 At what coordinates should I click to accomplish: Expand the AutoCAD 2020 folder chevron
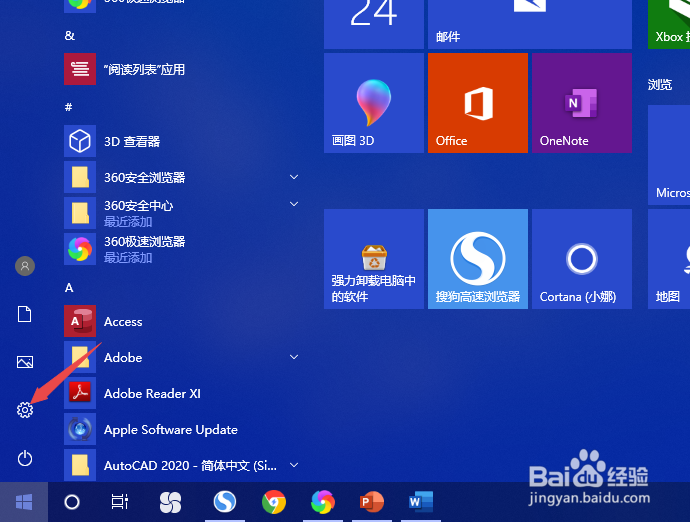[294, 465]
